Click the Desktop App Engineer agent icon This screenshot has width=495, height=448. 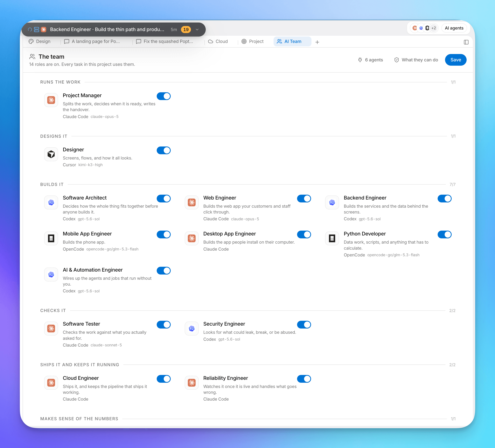[x=192, y=238]
